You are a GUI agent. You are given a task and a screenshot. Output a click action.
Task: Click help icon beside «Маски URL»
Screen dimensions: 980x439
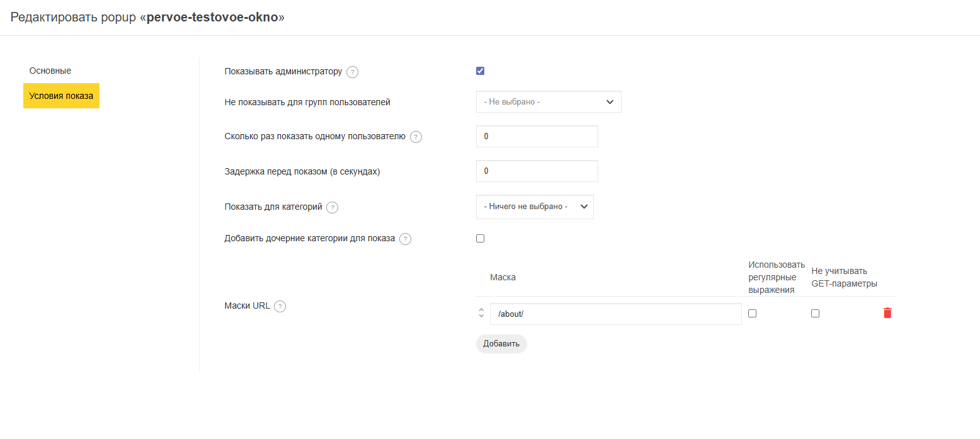280,307
